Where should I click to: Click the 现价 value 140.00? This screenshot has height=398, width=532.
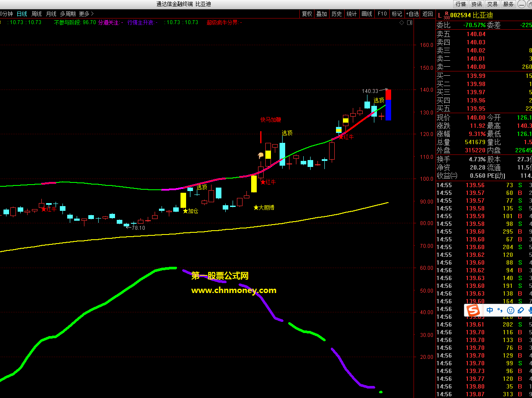tap(476, 117)
